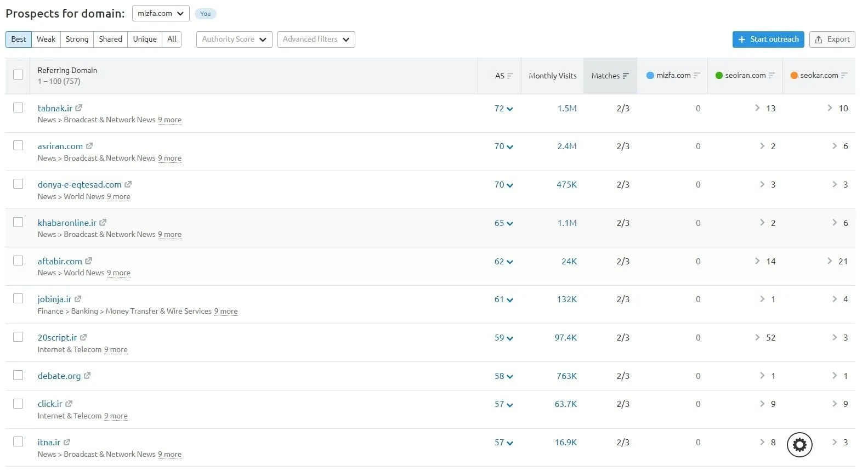Image resolution: width=868 pixels, height=470 pixels.
Task: Open aftabir.com external link icon
Action: click(89, 261)
